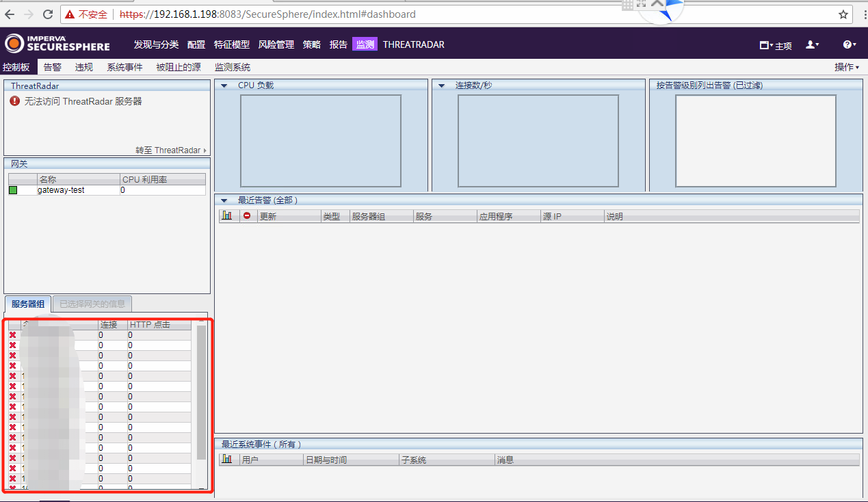Open the user account dropdown

click(x=813, y=44)
